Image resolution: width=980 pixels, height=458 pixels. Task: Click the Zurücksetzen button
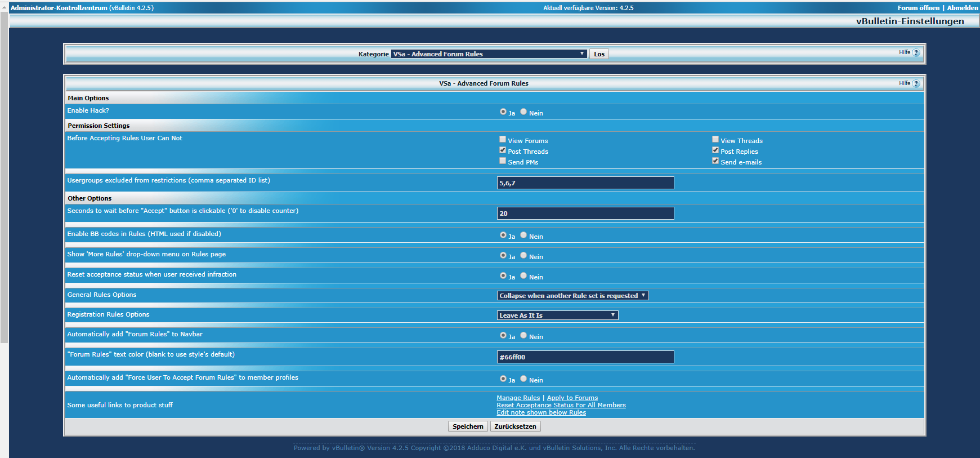(515, 426)
